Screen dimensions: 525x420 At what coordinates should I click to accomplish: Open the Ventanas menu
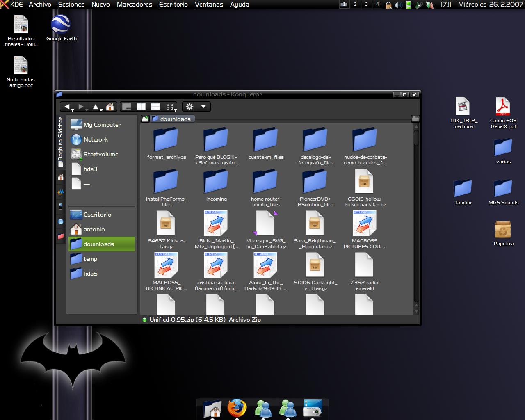tap(209, 5)
